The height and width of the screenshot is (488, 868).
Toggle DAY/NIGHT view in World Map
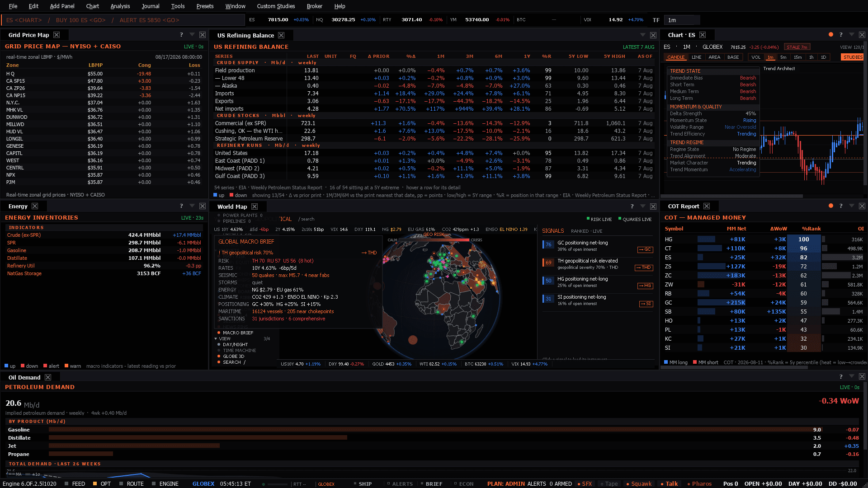tap(232, 344)
